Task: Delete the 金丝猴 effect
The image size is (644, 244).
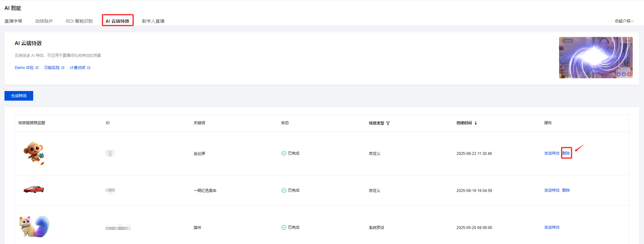Action: pos(566,153)
